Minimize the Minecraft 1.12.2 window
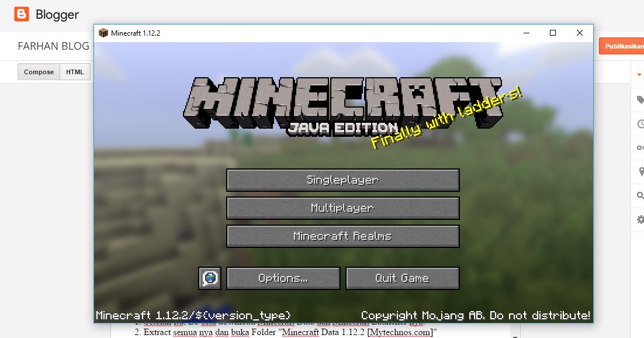 click(527, 33)
